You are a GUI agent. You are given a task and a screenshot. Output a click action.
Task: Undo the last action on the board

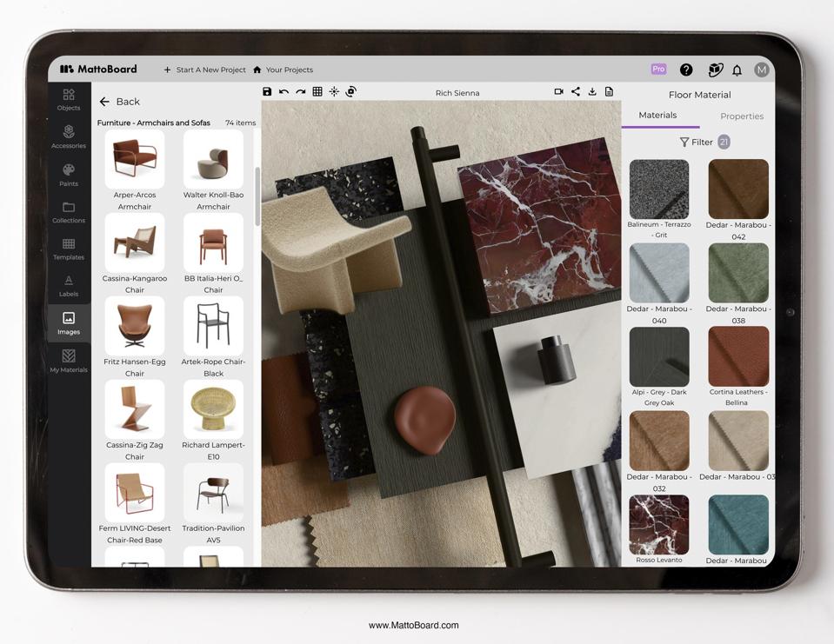click(x=284, y=91)
